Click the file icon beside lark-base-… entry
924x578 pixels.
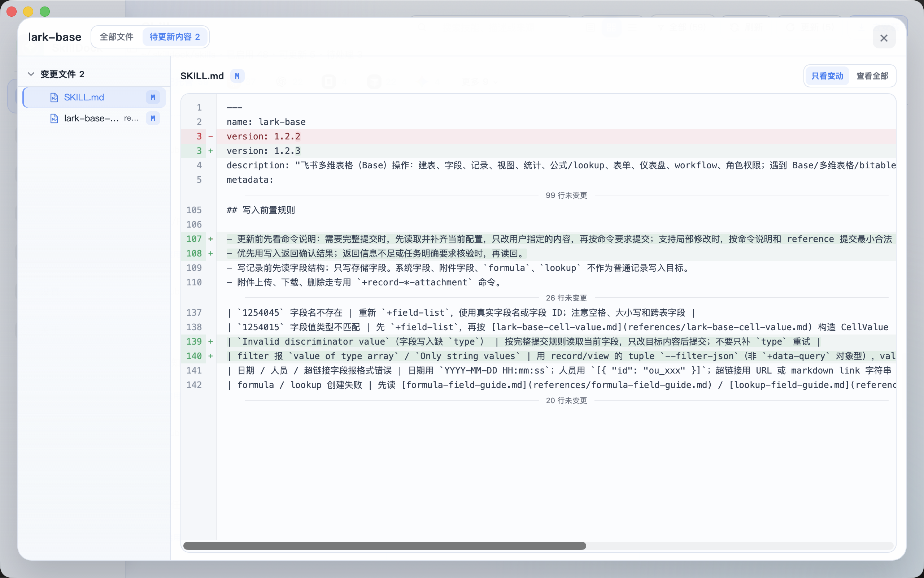[x=54, y=118]
